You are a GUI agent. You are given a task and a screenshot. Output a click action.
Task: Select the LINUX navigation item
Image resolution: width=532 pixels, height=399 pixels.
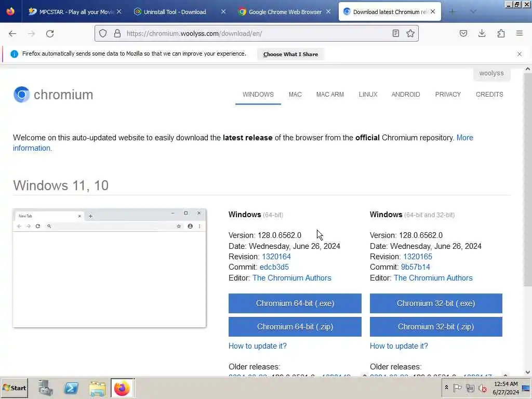tap(368, 95)
